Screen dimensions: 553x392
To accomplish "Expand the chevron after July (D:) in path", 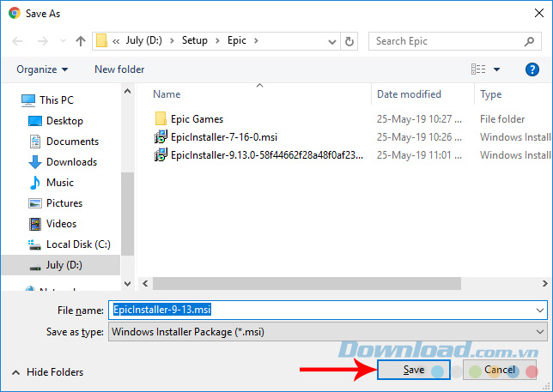I will pyautogui.click(x=172, y=41).
